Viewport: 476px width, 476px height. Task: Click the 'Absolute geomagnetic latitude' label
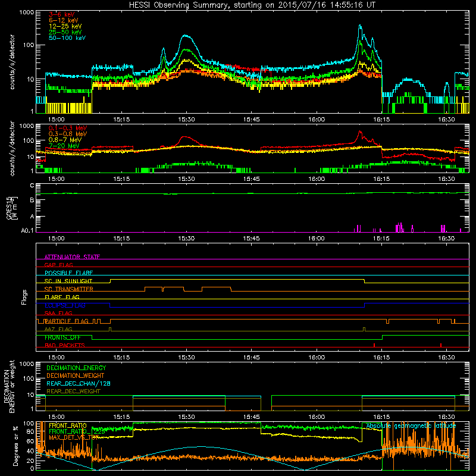411,426
